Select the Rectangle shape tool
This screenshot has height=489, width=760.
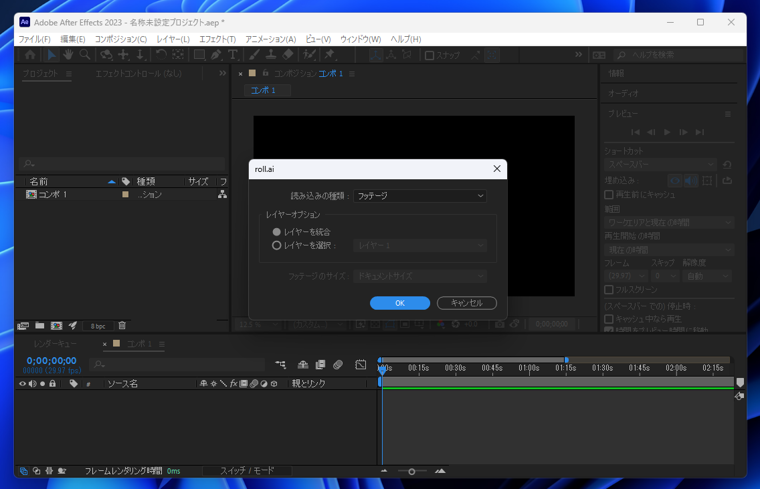pyautogui.click(x=199, y=55)
